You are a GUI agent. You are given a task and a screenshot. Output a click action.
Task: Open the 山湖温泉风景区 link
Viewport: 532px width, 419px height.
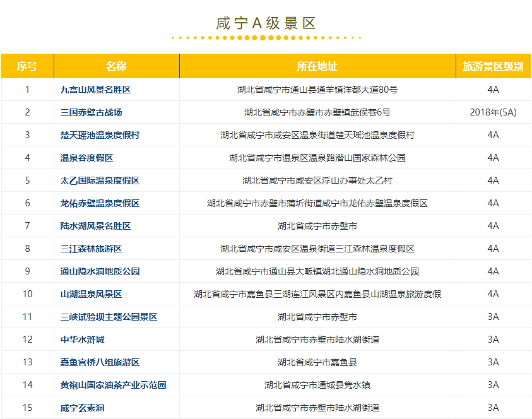91,294
